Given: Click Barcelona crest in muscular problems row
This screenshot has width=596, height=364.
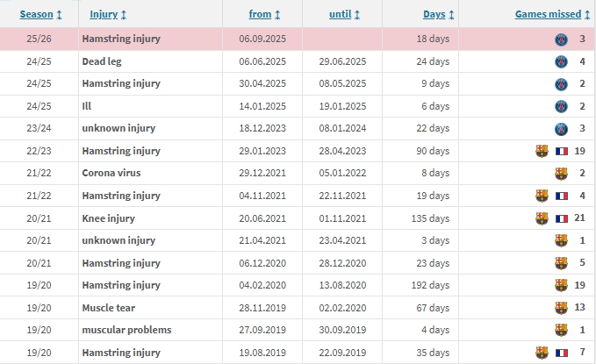Looking at the screenshot, I should (x=561, y=330).
